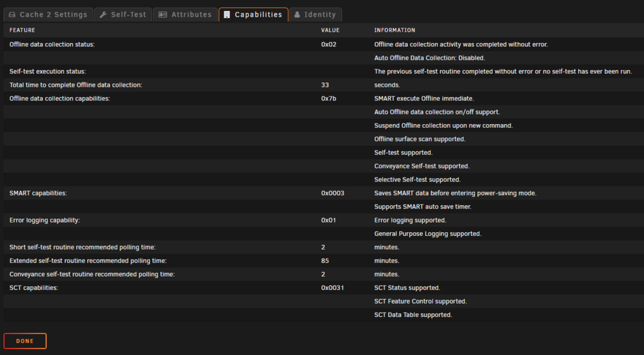Select 'Auto Offline data collection on/off support.'
This screenshot has height=355, width=644.
pyautogui.click(x=437, y=112)
